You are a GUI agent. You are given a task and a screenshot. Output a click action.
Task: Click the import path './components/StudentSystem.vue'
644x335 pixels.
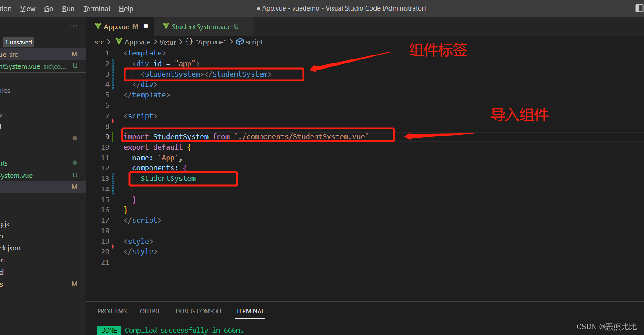301,136
